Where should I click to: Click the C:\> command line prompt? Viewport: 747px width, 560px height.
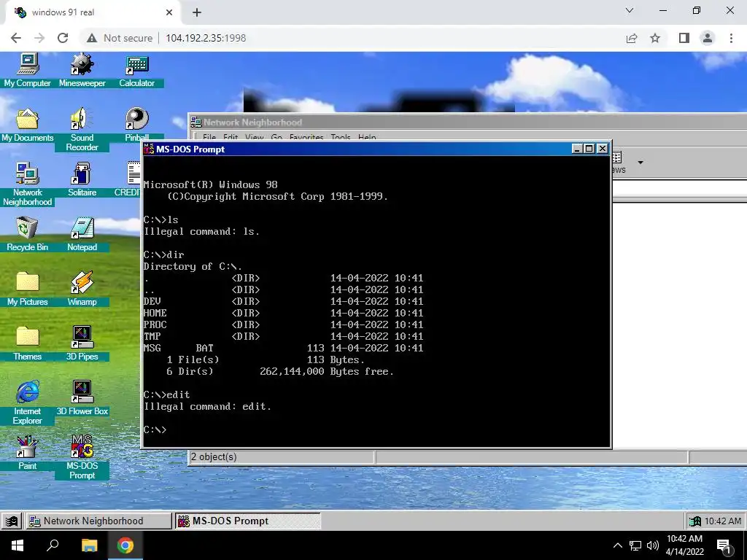tap(155, 429)
